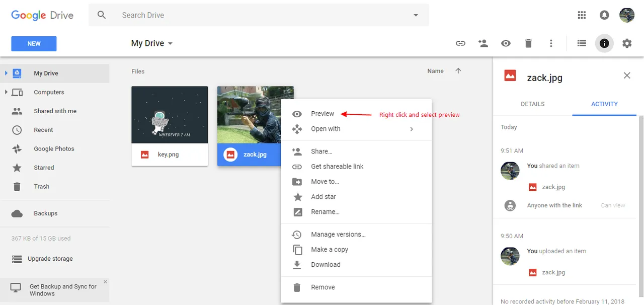Click the search magnifier icon

pyautogui.click(x=102, y=15)
